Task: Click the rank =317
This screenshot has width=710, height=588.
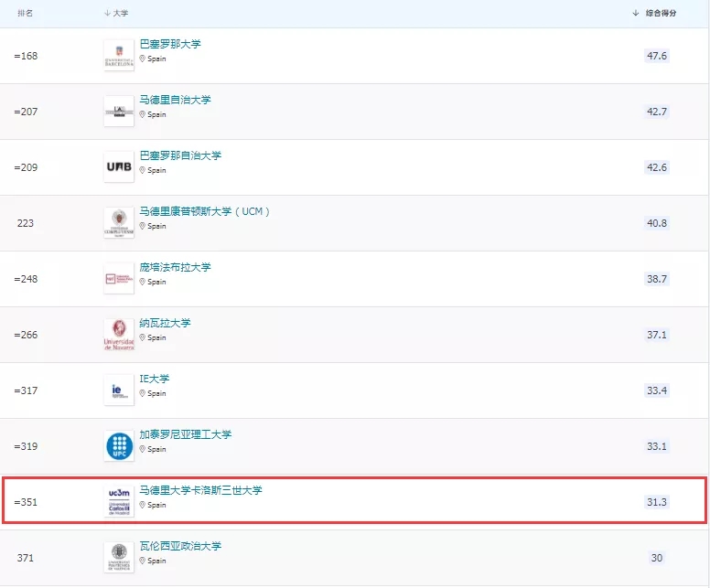Action: click(26, 390)
